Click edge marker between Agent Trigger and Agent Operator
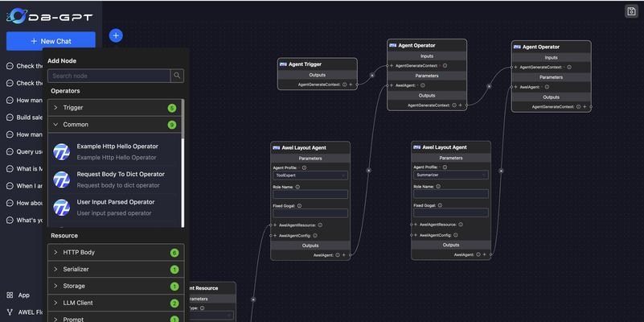The height and width of the screenshot is (322, 644). tap(372, 75)
